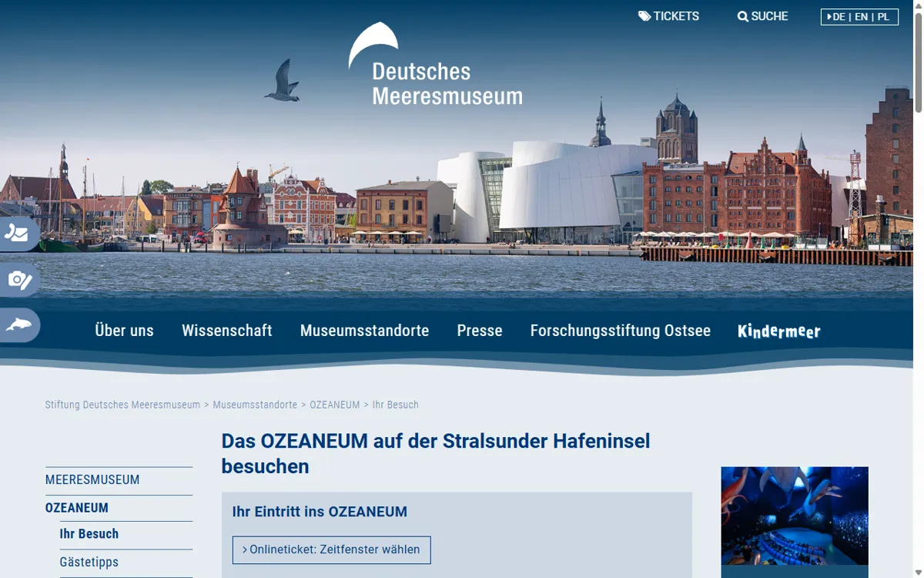Open the TICKETS link with tag icon

[668, 16]
